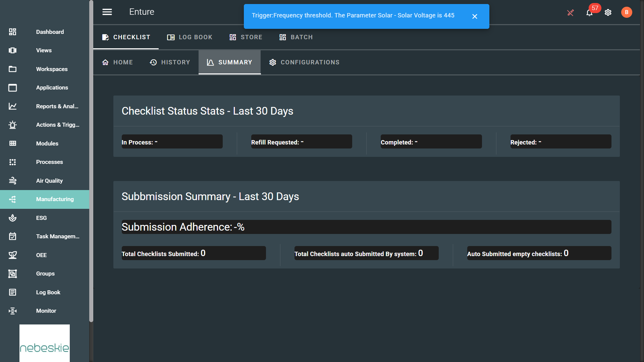Navigate to Actions & Triggers
The height and width of the screenshot is (362, 644).
[x=57, y=125]
